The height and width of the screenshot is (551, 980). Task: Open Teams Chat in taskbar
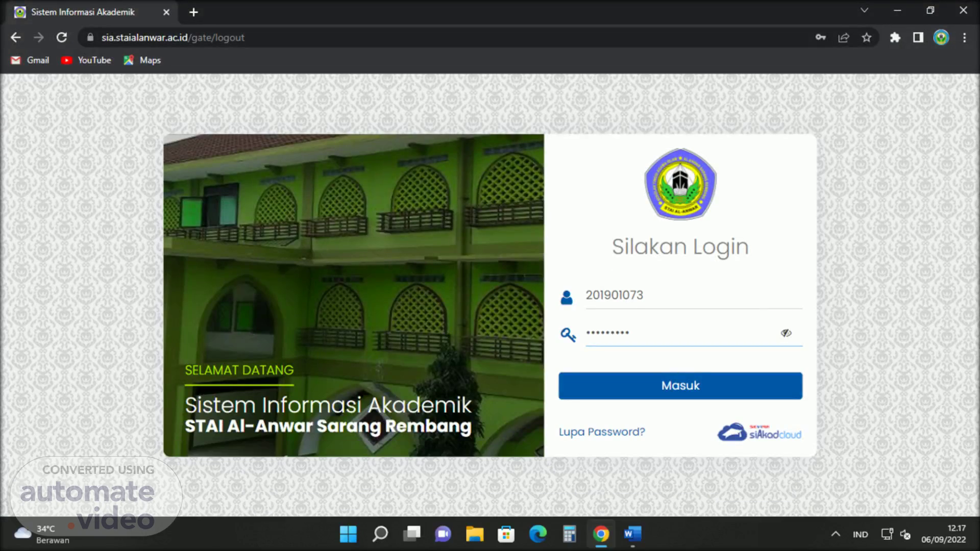click(x=443, y=534)
